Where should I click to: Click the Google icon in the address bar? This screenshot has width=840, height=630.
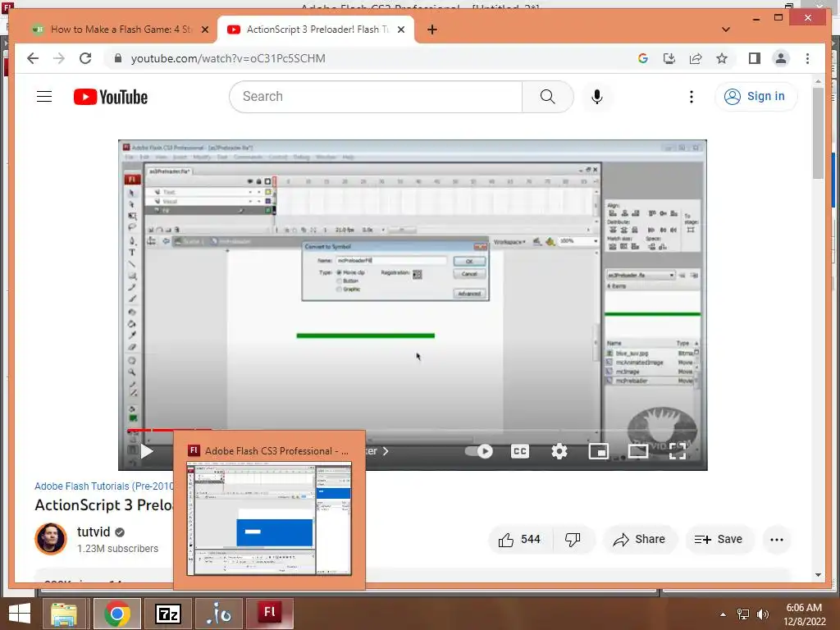(x=643, y=58)
